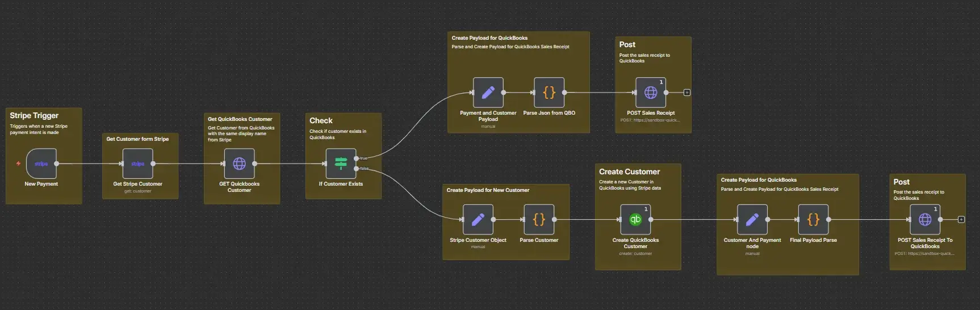Click the Create Customer note heading
Screen dimensions: 980x310
pos(629,171)
